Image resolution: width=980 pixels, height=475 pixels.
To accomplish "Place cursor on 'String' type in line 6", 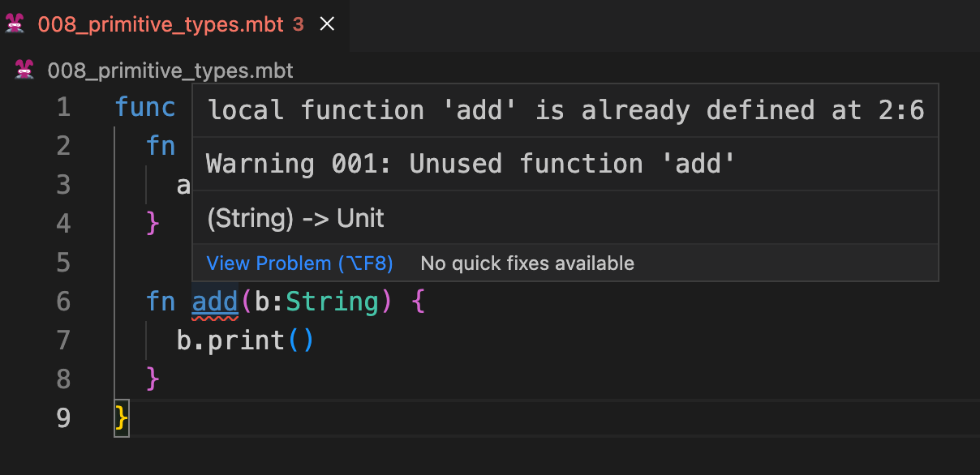I will click(x=332, y=302).
